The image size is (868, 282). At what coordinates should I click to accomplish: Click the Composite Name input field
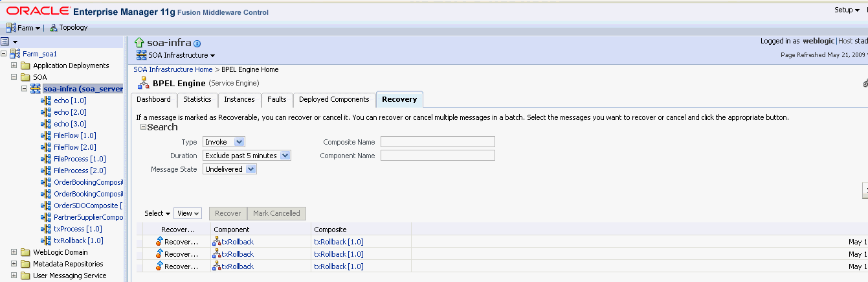438,142
